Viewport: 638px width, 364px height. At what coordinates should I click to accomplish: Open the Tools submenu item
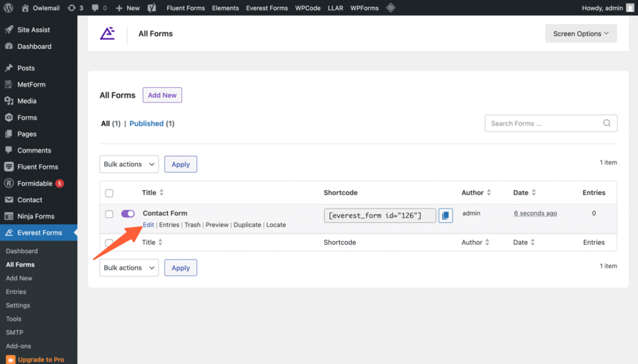14,319
